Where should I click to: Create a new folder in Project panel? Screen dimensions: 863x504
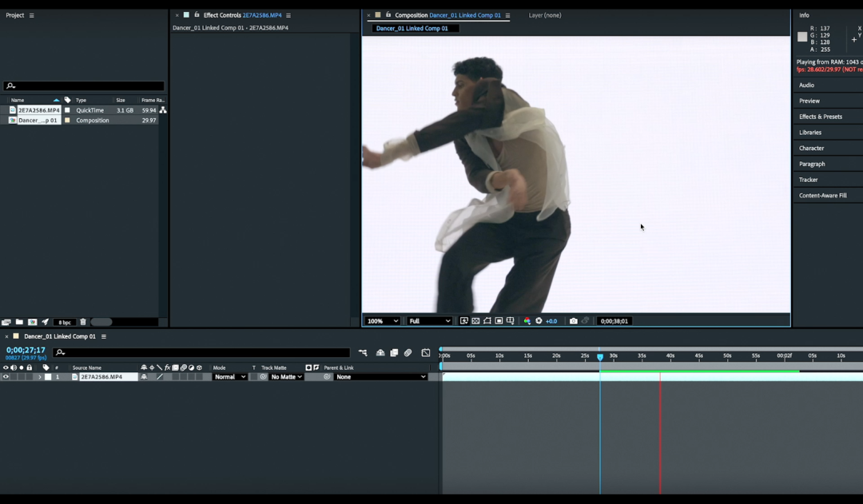[x=19, y=322]
